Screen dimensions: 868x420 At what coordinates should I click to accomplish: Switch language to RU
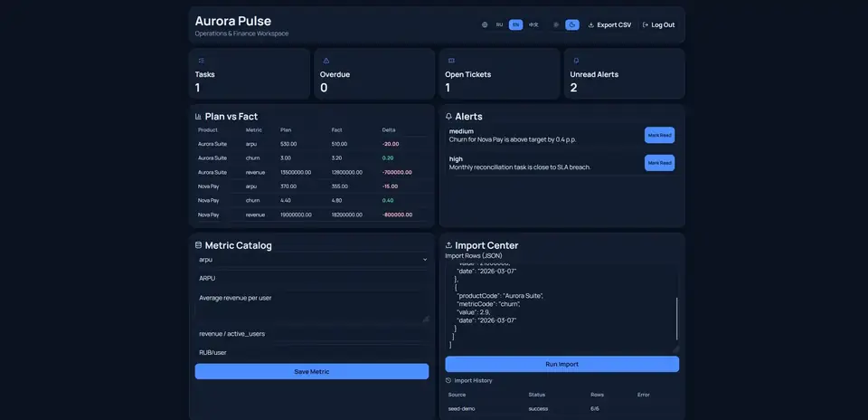(499, 25)
